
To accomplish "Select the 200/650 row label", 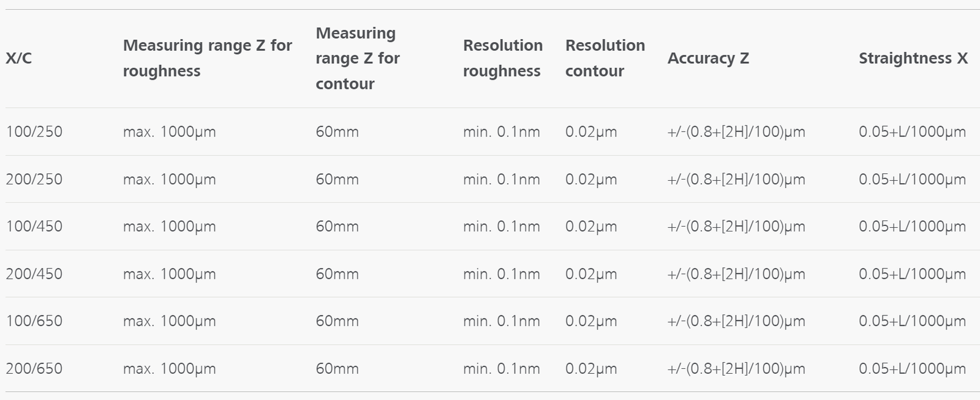I will [x=34, y=369].
